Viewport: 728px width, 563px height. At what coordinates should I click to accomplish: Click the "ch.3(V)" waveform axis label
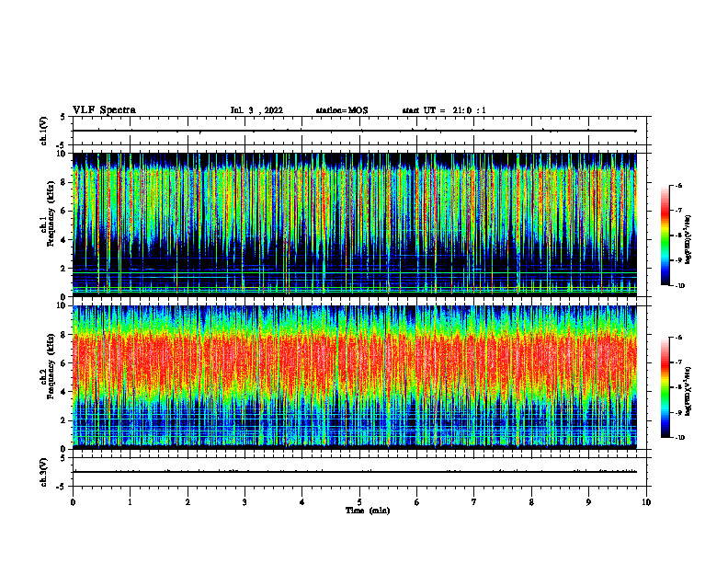[44, 472]
